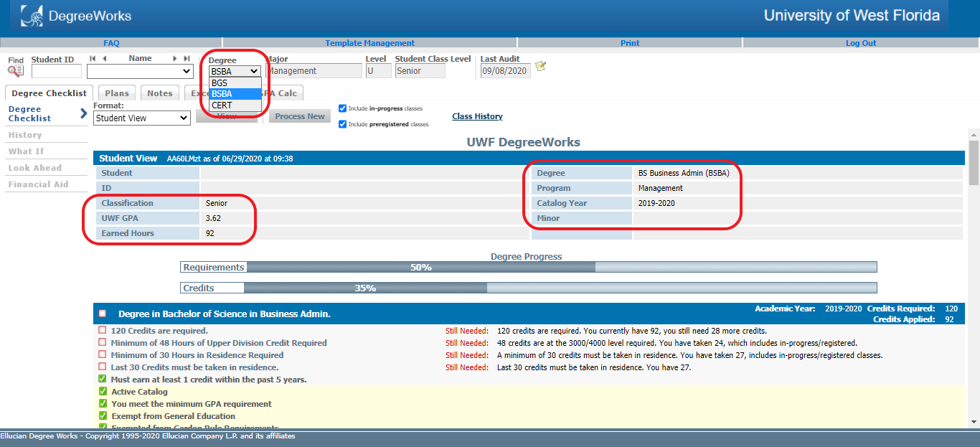The width and height of the screenshot is (980, 447).
Task: Click the chevron beside Degree Checklist sidebar item
Action: pyautogui.click(x=83, y=113)
